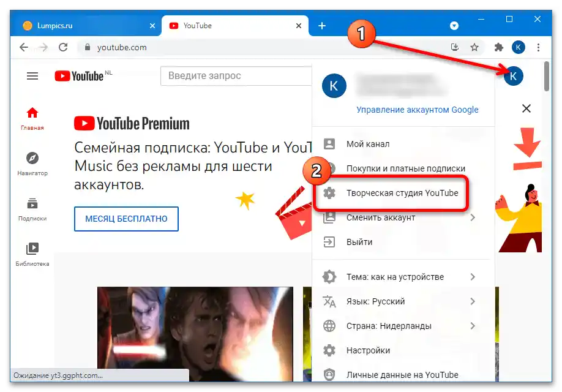Click chevron next to Сменить аккаунт
Screen dimensions: 562x392
tap(473, 217)
